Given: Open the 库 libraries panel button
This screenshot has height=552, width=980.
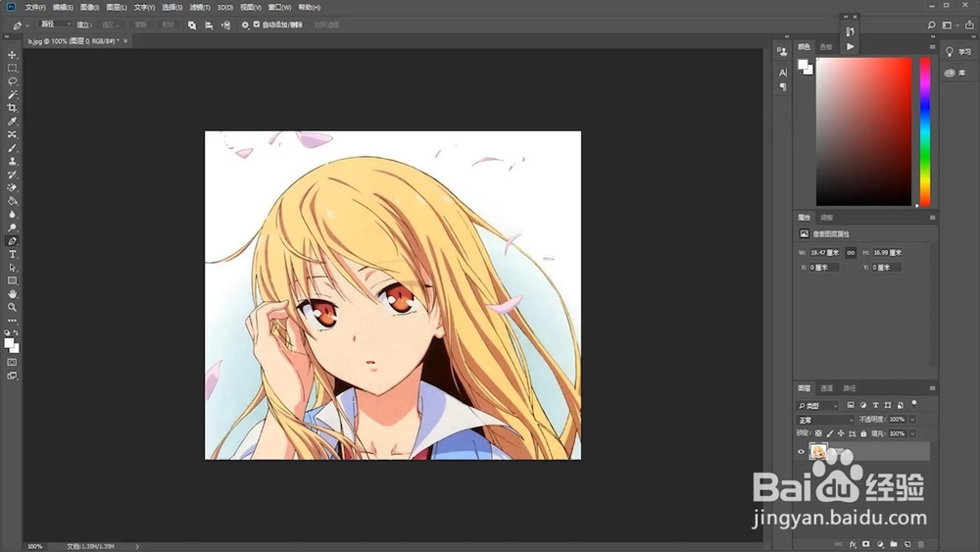Looking at the screenshot, I should [x=955, y=74].
